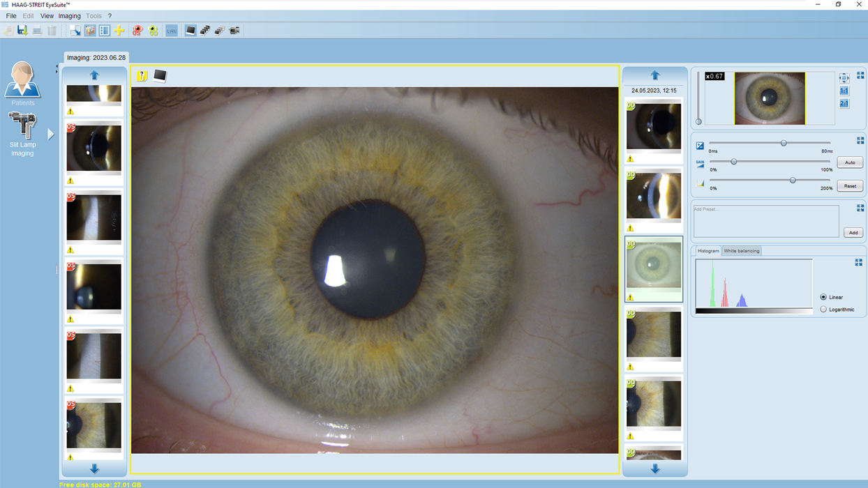
Task: Click the gain percentage slider handle
Action: [x=733, y=161]
